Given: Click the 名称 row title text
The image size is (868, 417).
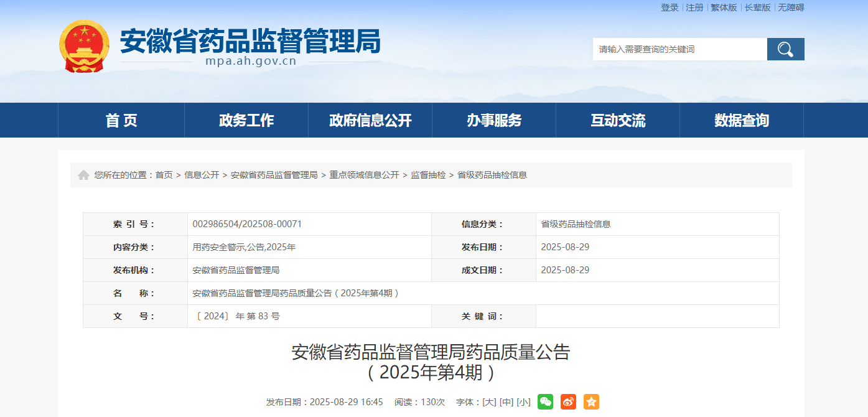Looking at the screenshot, I should click(x=296, y=293).
